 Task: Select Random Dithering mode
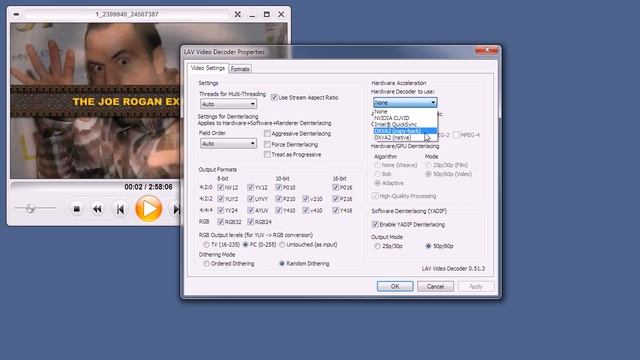[x=282, y=264]
